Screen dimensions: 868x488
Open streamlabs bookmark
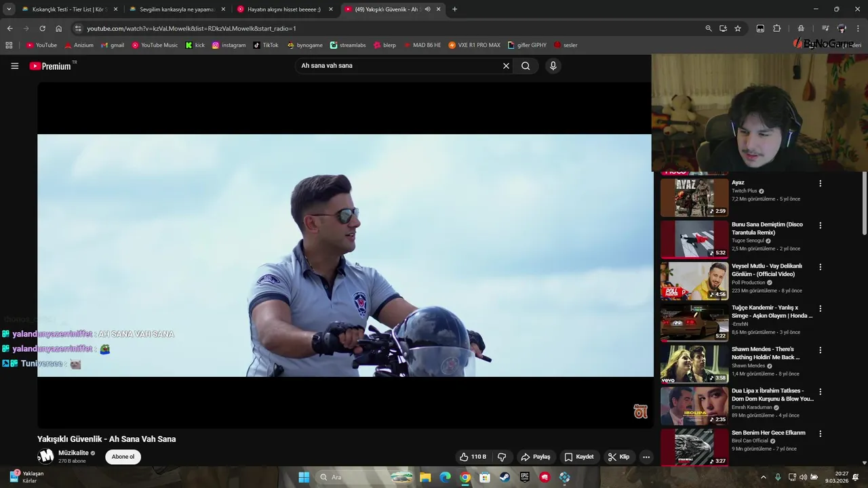click(348, 45)
